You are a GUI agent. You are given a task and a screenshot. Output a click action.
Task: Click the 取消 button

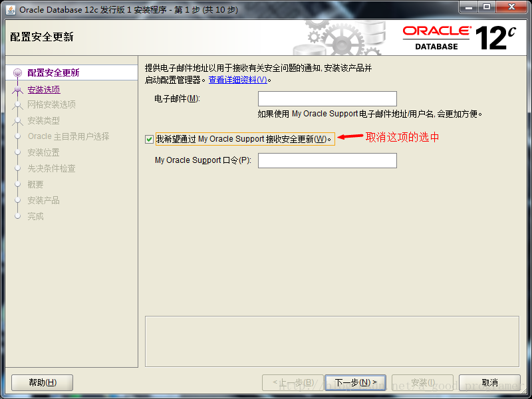click(489, 382)
